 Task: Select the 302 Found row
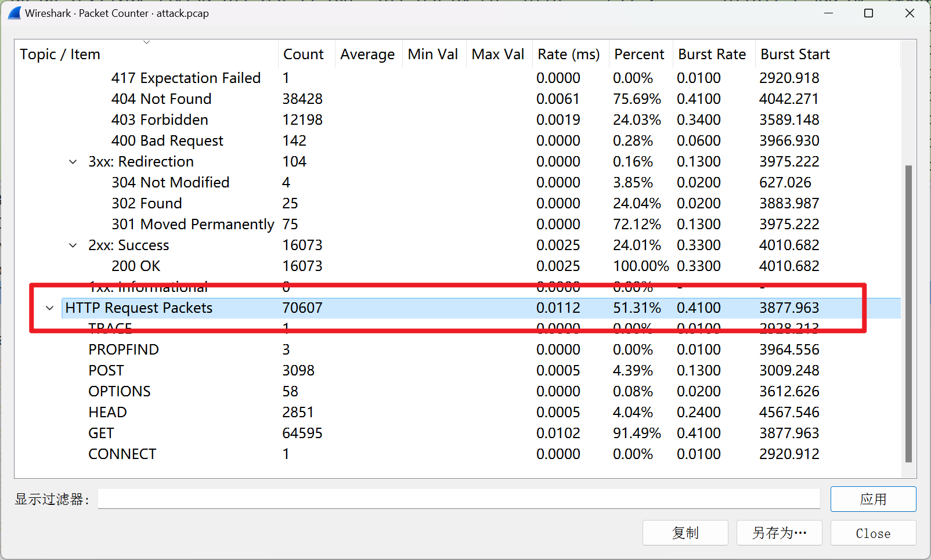click(x=457, y=204)
